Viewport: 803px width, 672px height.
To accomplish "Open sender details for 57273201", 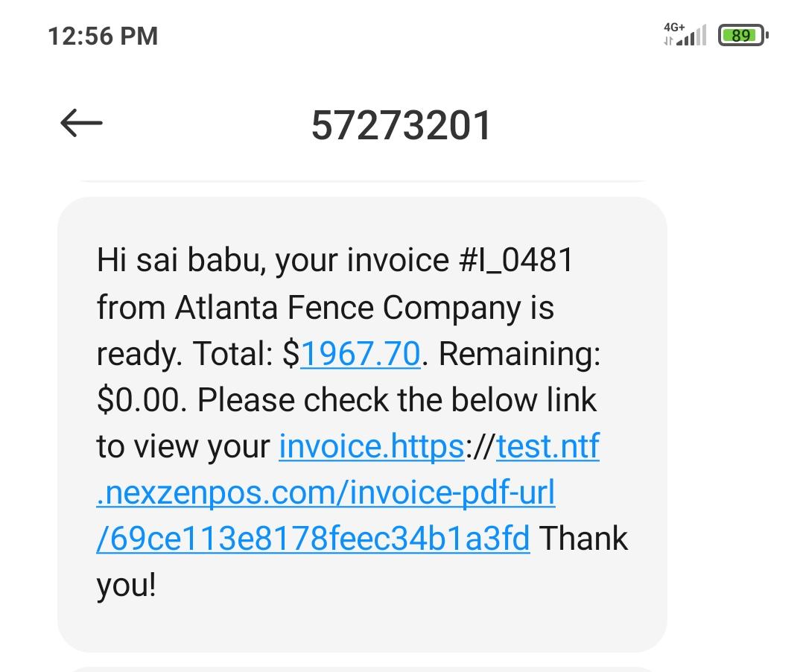I will pyautogui.click(x=401, y=124).
